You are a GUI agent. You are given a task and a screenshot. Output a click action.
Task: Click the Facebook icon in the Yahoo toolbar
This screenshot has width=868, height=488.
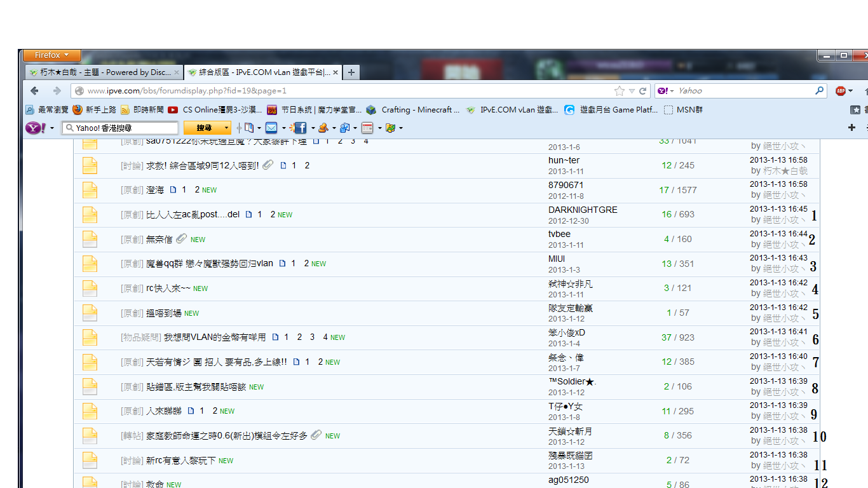pos(300,128)
